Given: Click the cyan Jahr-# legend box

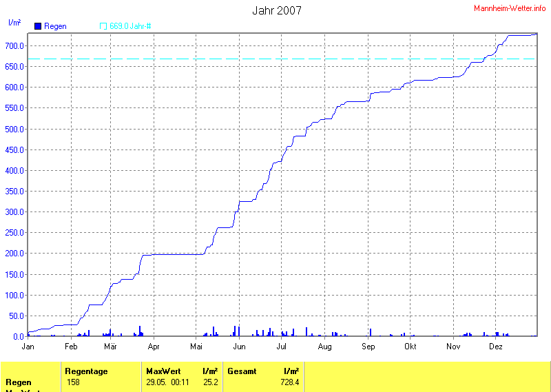Looking at the screenshot, I should 103,26.
